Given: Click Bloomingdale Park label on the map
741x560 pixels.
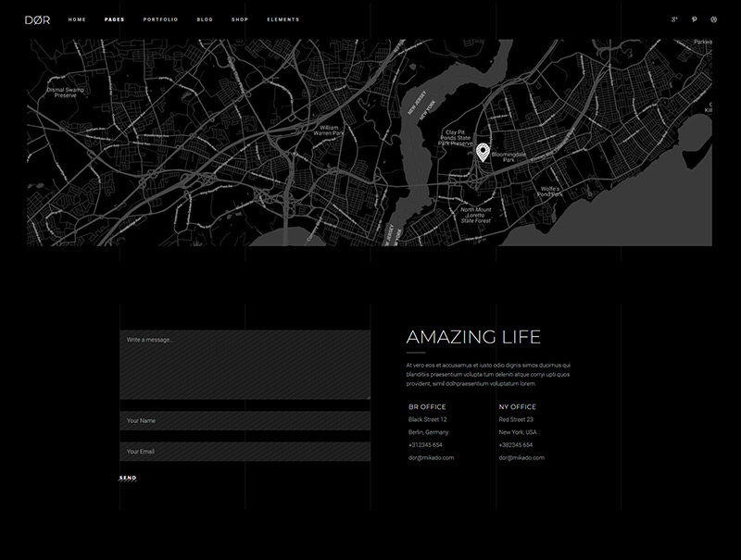Looking at the screenshot, I should (x=509, y=156).
